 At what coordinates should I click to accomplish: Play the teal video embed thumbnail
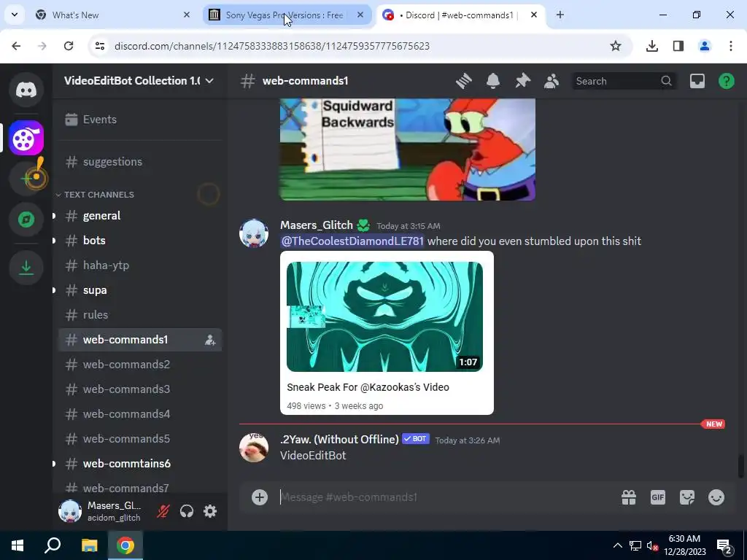click(x=384, y=316)
